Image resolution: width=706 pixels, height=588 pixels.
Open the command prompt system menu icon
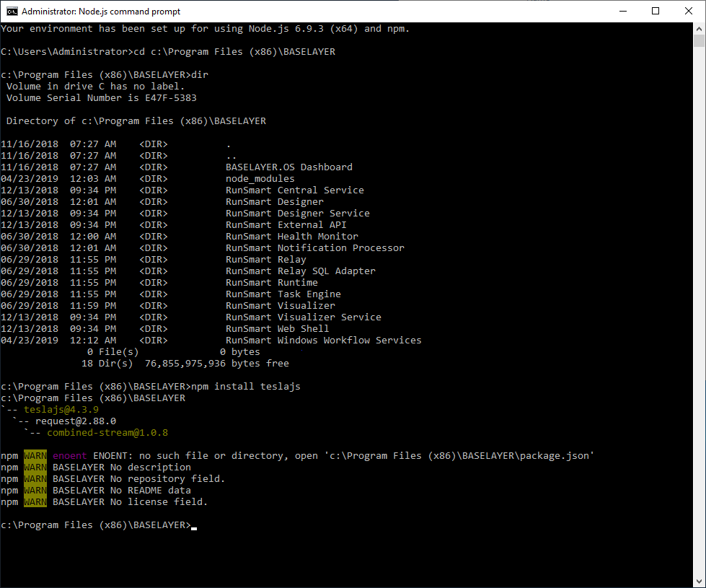(x=12, y=12)
